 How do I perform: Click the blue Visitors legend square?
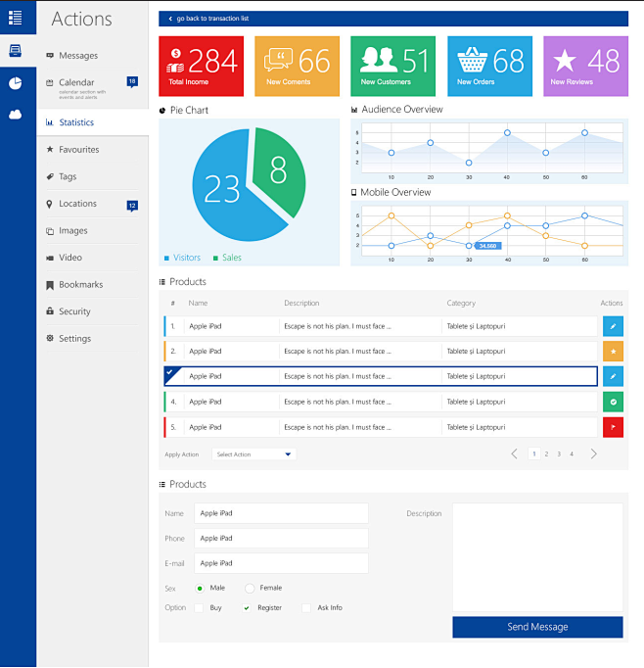[x=166, y=258]
